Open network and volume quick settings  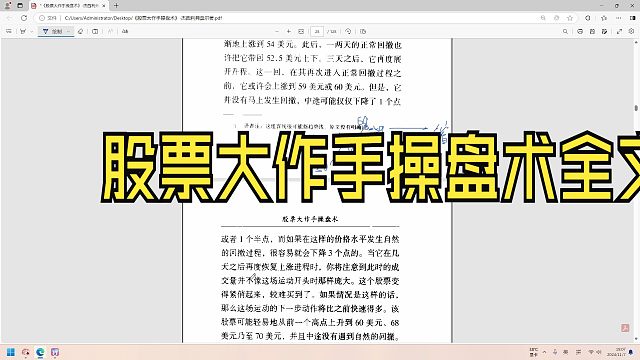pos(595,352)
